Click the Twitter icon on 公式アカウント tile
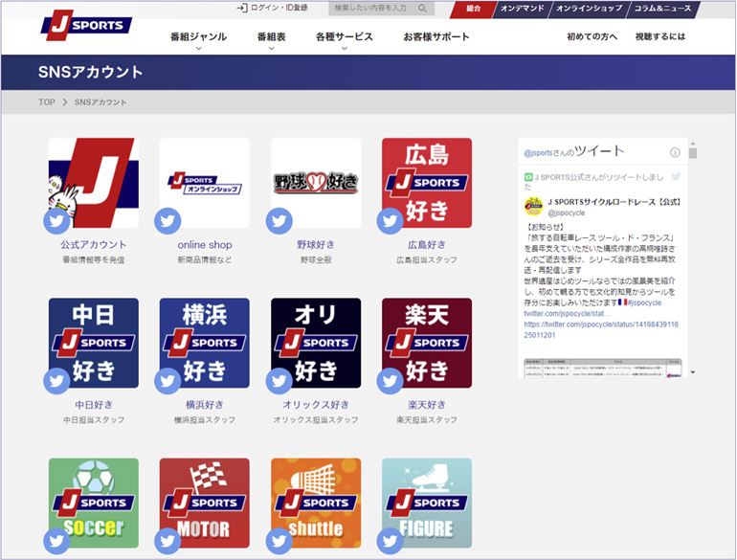The width and height of the screenshot is (737, 560). (56, 220)
